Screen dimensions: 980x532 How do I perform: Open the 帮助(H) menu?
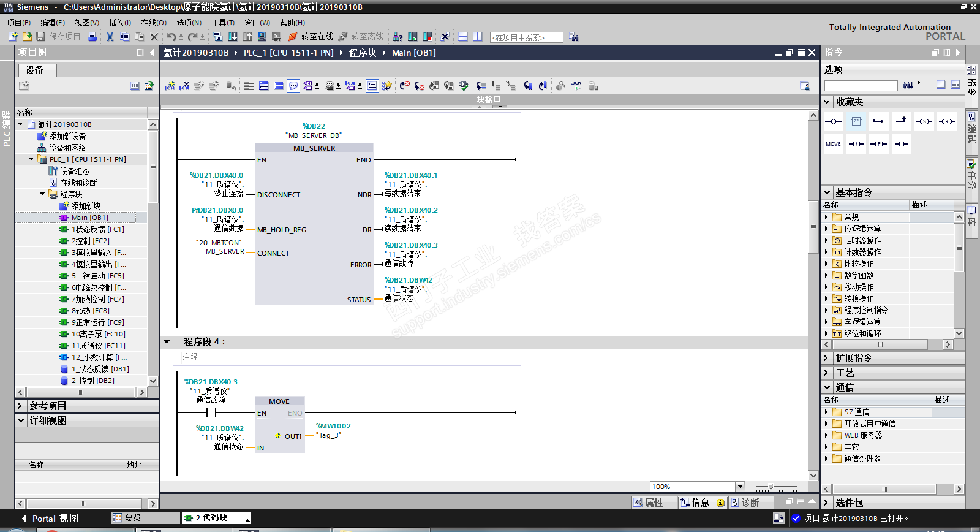click(293, 23)
